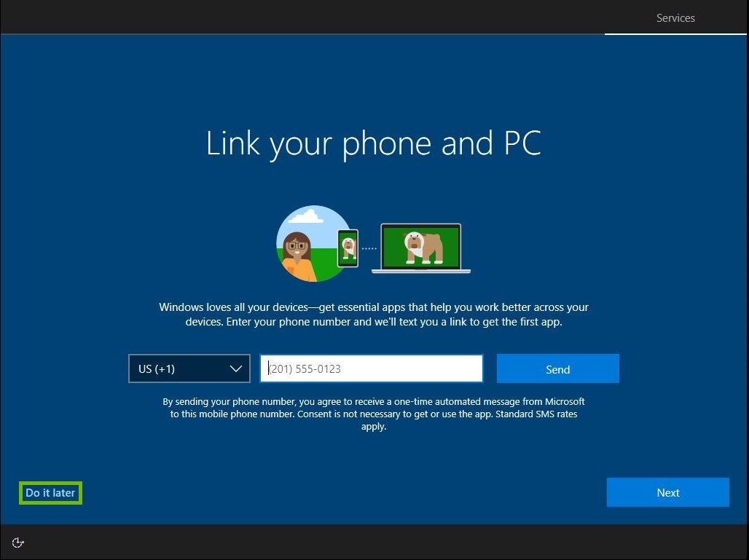749x560 pixels.
Task: Click the phone and laptop illustration
Action: (373, 243)
